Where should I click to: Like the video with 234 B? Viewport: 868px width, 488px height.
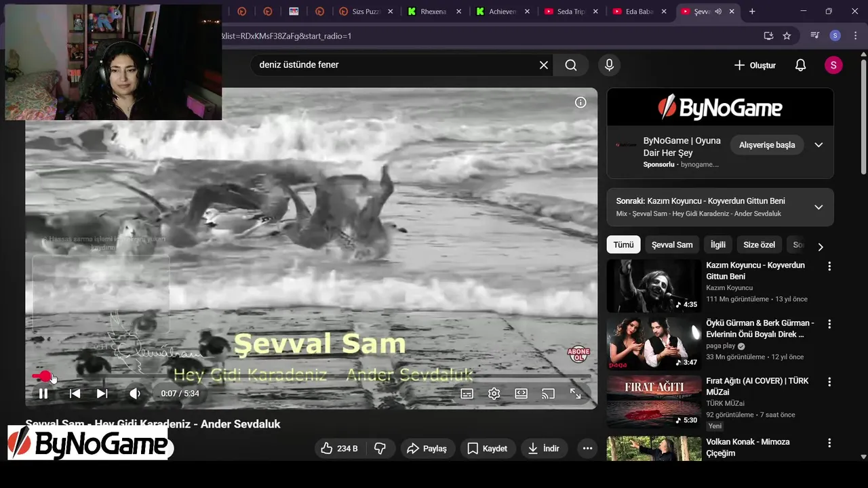pyautogui.click(x=341, y=449)
